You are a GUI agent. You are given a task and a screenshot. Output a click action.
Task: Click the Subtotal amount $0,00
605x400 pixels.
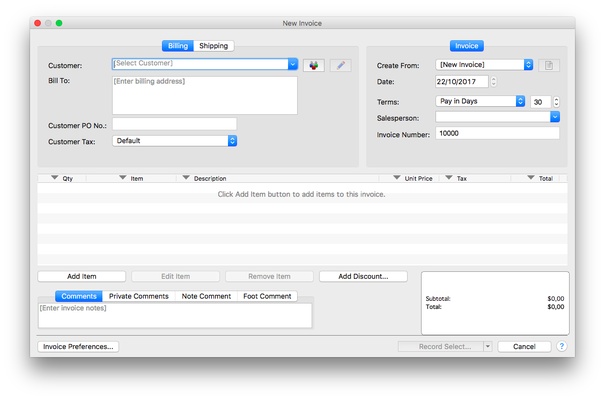[556, 299]
